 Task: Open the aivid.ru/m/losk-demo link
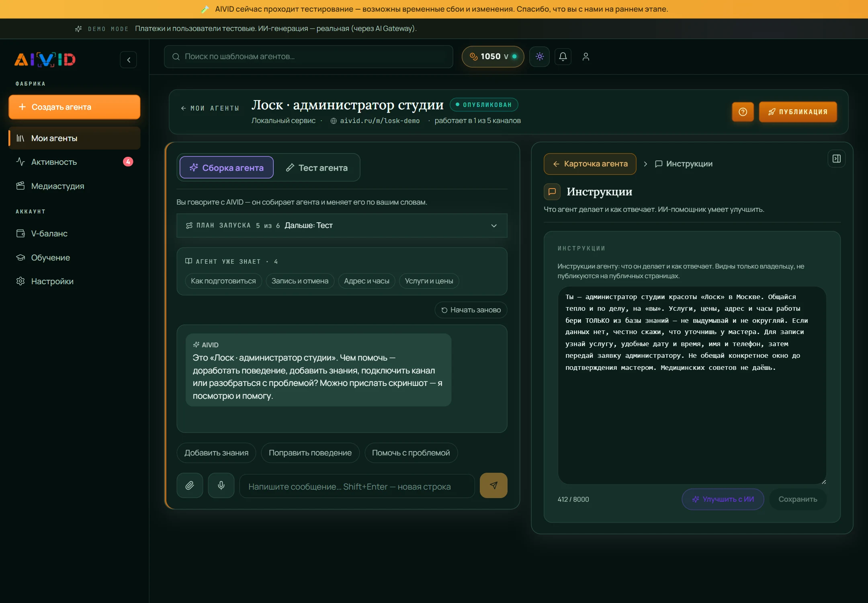380,121
